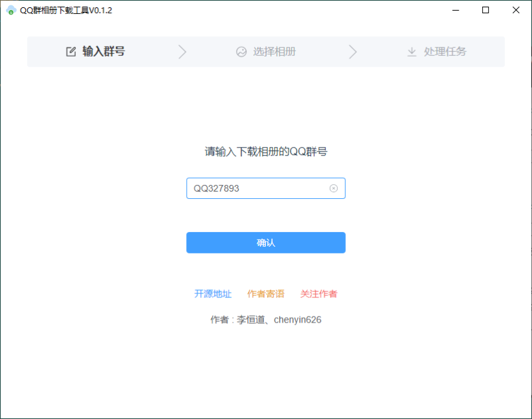Maximize the application window
The width and height of the screenshot is (532, 419).
pos(486,10)
